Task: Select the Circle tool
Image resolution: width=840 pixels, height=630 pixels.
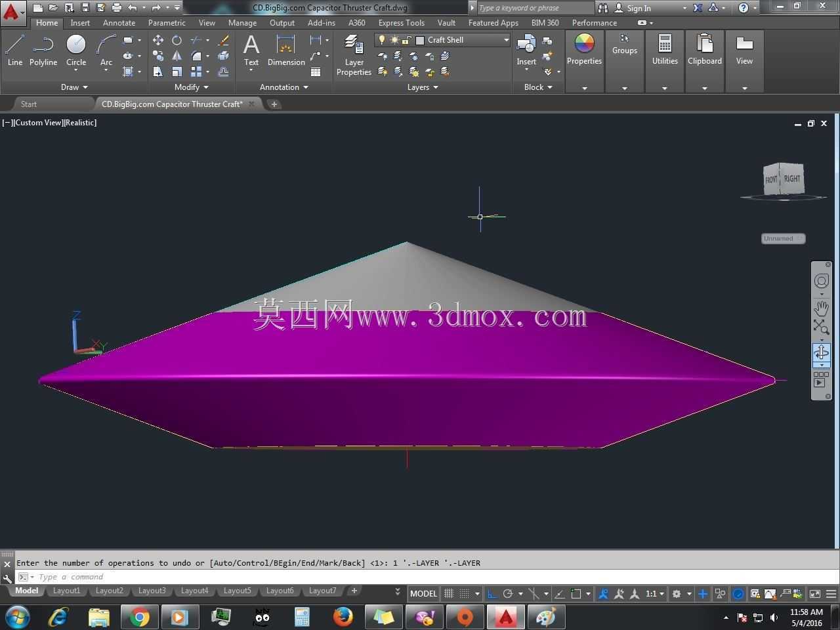Action: tap(76, 51)
